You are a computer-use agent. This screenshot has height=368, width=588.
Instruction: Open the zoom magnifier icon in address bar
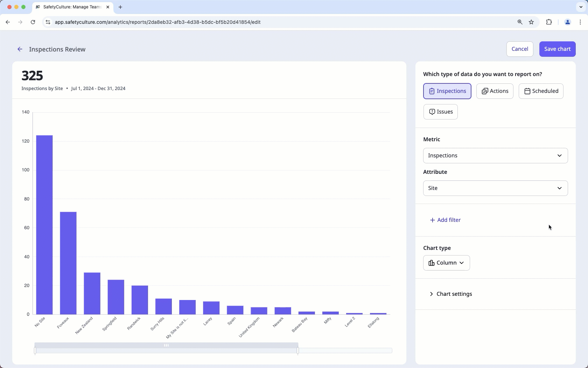click(520, 22)
